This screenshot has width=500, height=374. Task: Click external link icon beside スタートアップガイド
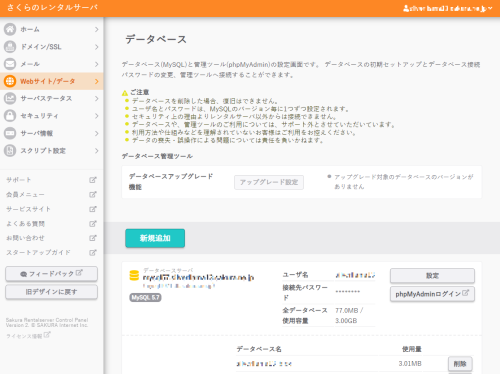[93, 252]
